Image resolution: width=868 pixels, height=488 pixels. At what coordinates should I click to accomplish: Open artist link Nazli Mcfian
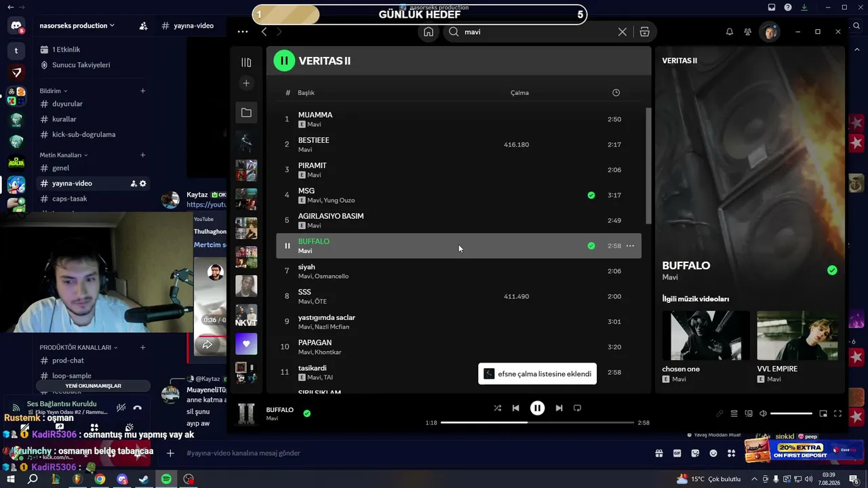(332, 327)
